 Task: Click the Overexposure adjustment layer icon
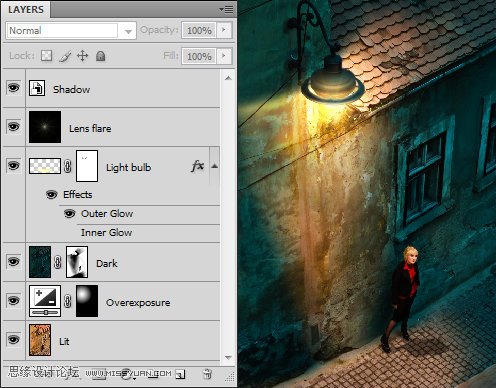click(x=45, y=301)
